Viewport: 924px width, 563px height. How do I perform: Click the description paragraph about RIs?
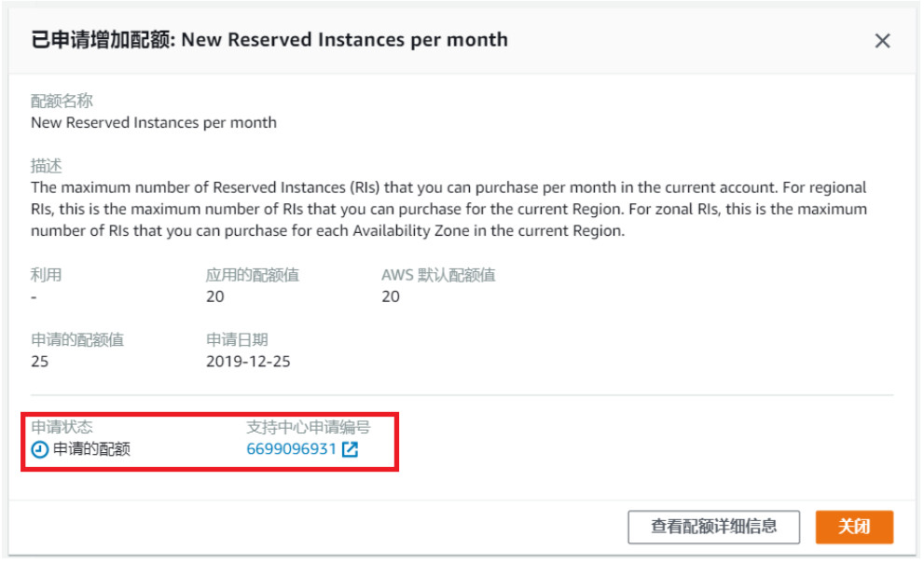coord(449,209)
